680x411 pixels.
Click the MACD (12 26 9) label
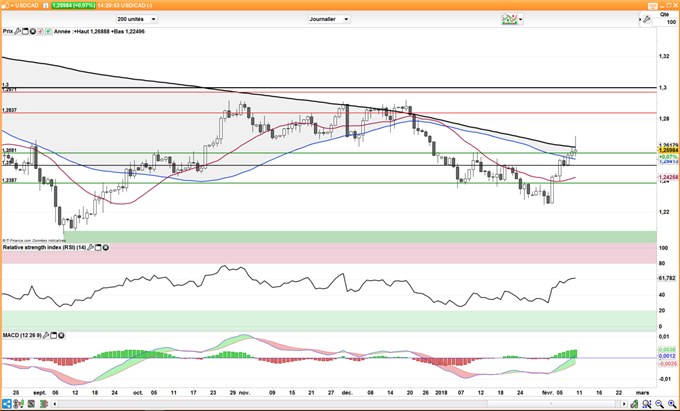(x=22, y=336)
